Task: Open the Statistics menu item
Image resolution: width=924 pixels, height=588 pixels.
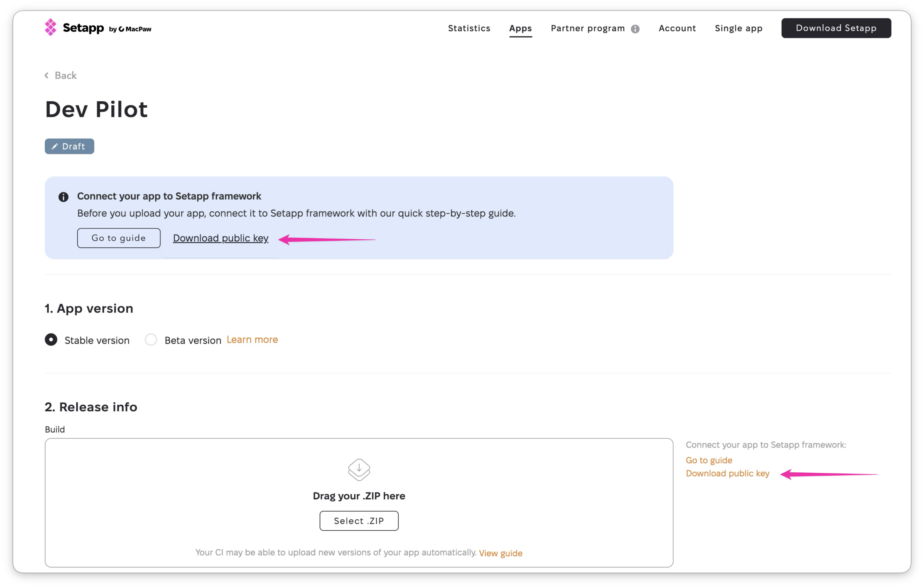Action: pyautogui.click(x=469, y=28)
